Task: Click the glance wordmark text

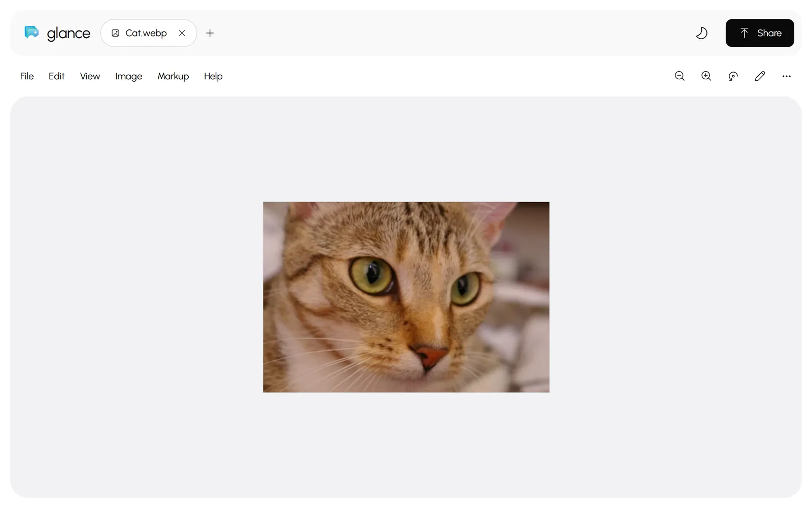Action: point(69,34)
